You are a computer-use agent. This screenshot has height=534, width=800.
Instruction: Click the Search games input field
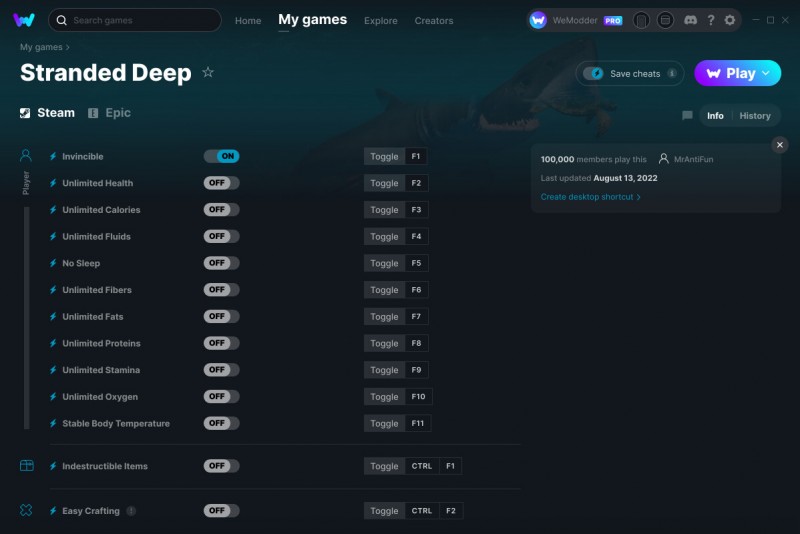coord(135,20)
